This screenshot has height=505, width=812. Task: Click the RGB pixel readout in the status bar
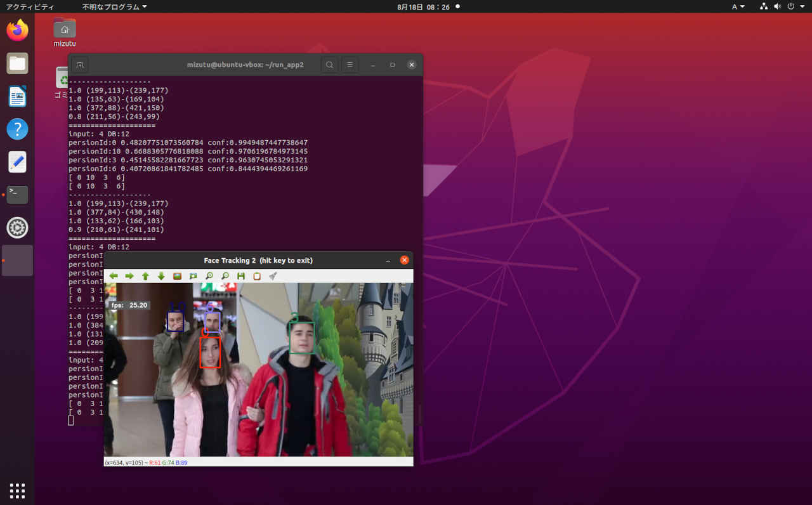tap(168, 462)
